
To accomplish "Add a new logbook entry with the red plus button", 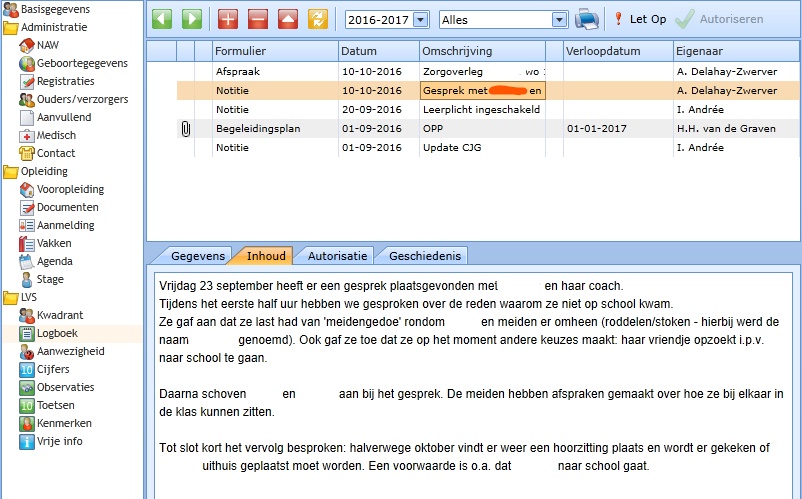I will coord(228,19).
